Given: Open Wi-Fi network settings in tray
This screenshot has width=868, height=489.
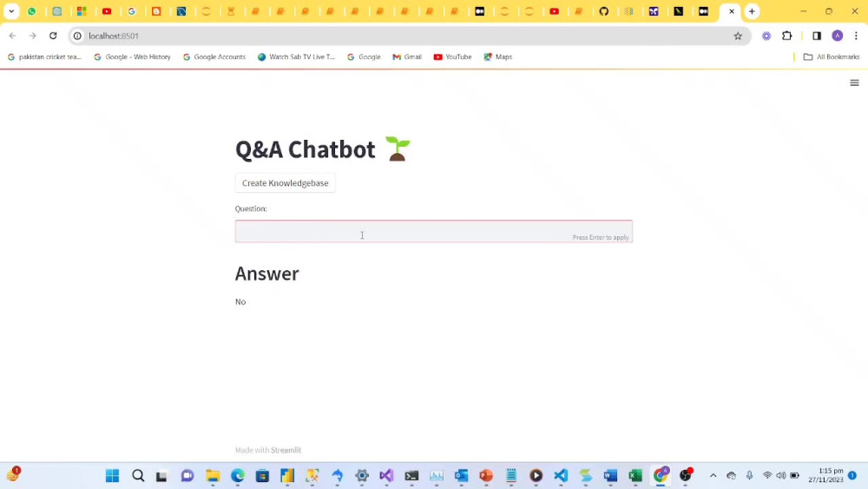Looking at the screenshot, I should (767, 476).
